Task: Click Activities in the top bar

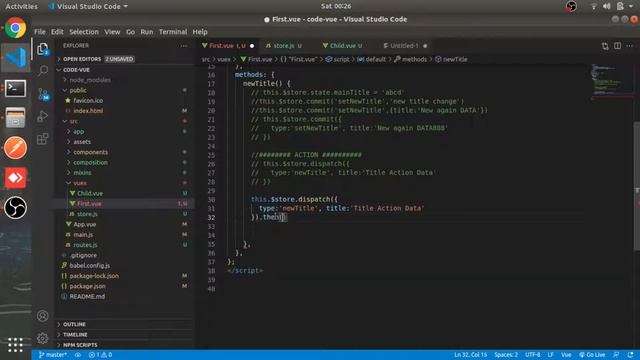Action: 21,6
